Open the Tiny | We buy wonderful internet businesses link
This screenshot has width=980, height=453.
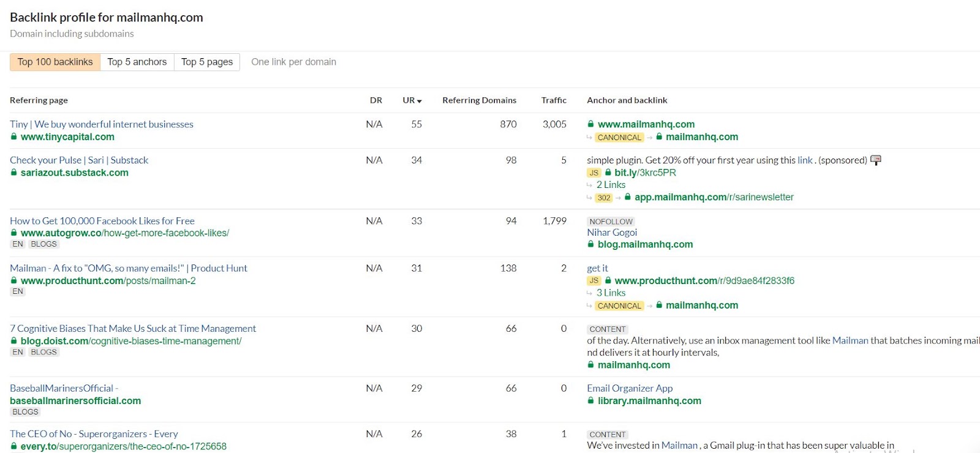102,124
